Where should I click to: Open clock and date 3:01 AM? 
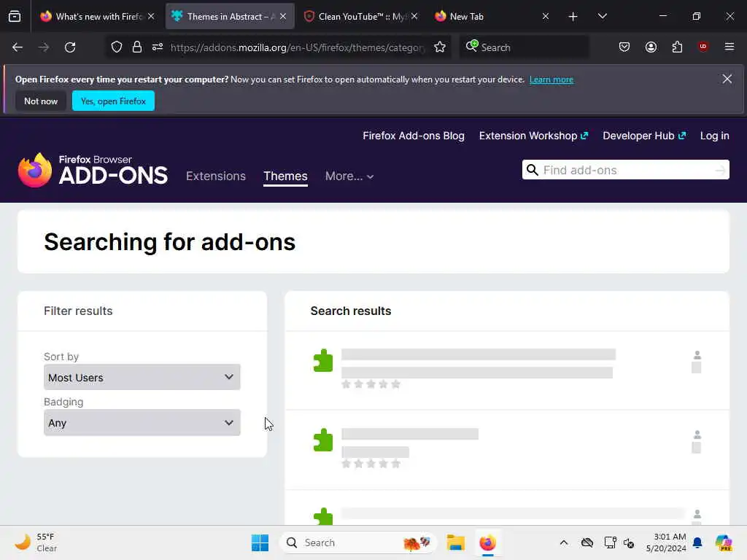[666, 542]
